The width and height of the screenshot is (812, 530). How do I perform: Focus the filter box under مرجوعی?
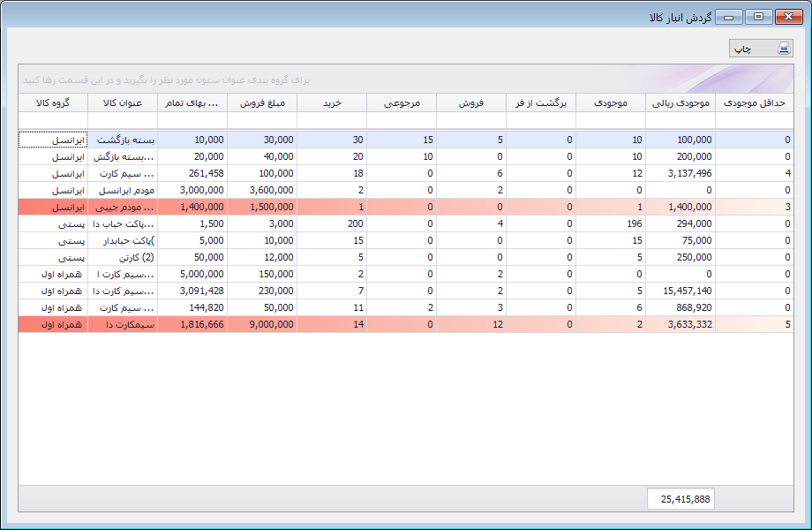[402, 120]
